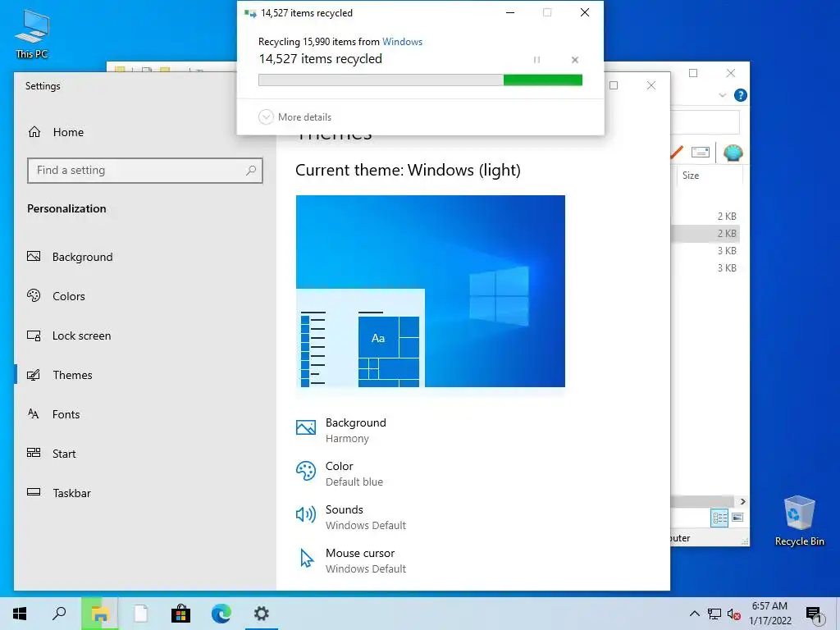Click the recycling progress bar
Screen dimensions: 840x630
pos(420,80)
